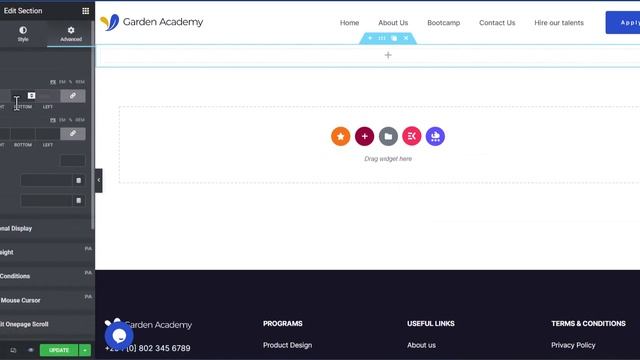Open save options arrow beside UPDATE

84,350
